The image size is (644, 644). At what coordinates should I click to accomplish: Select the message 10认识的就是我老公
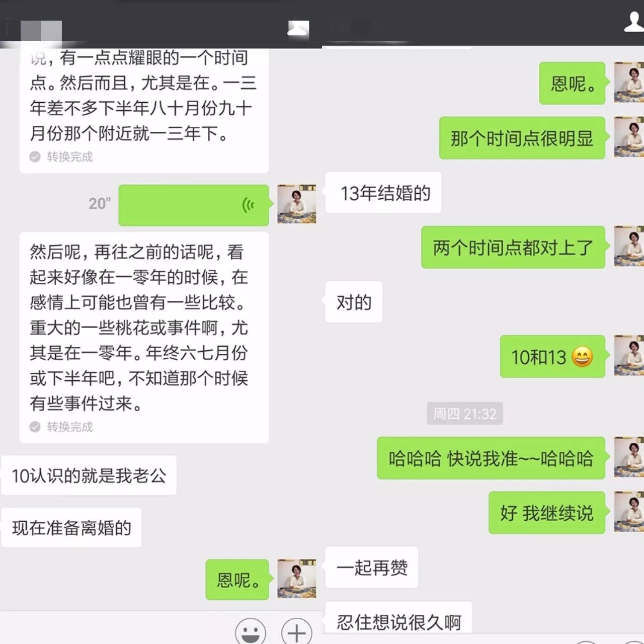[89, 475]
